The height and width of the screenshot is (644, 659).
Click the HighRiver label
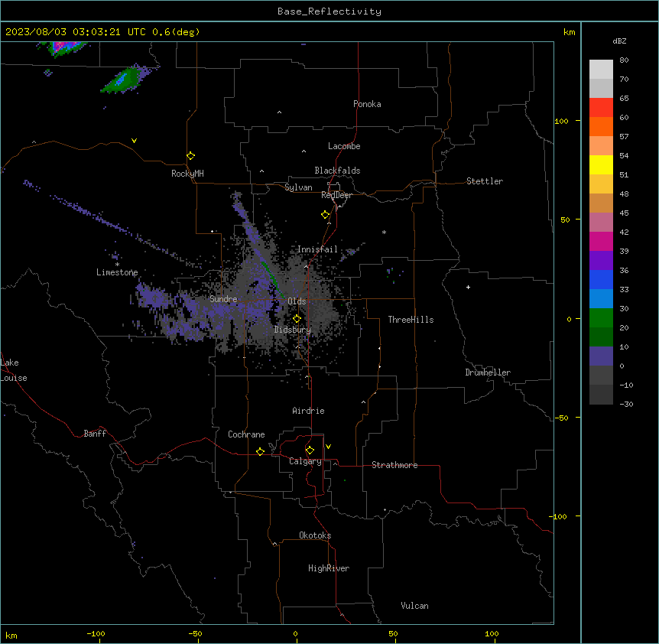pos(329,568)
